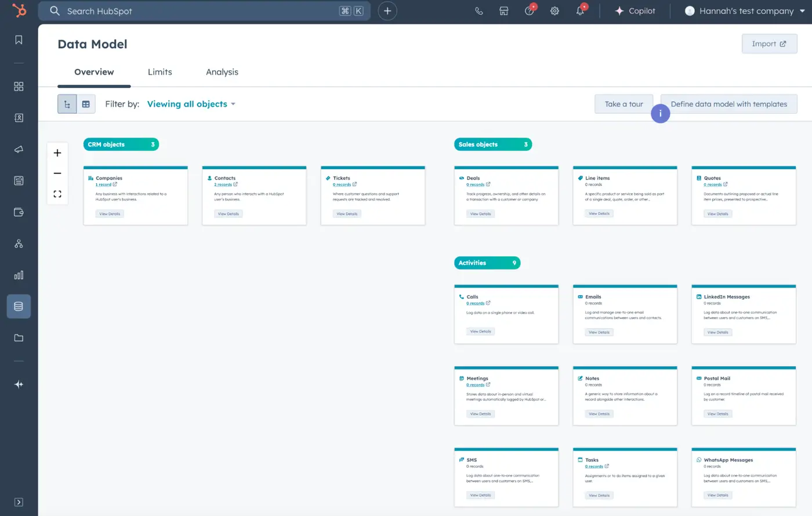Expand Hannah's test company account menu
The width and height of the screenshot is (812, 516).
746,11
